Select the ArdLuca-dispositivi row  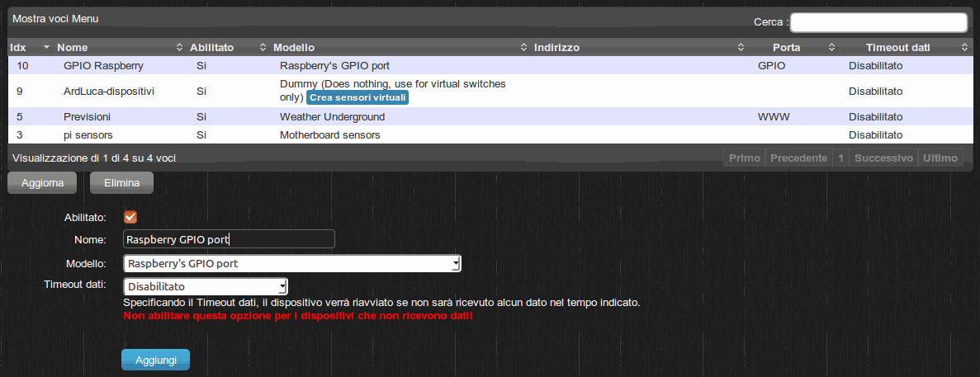tap(490, 91)
